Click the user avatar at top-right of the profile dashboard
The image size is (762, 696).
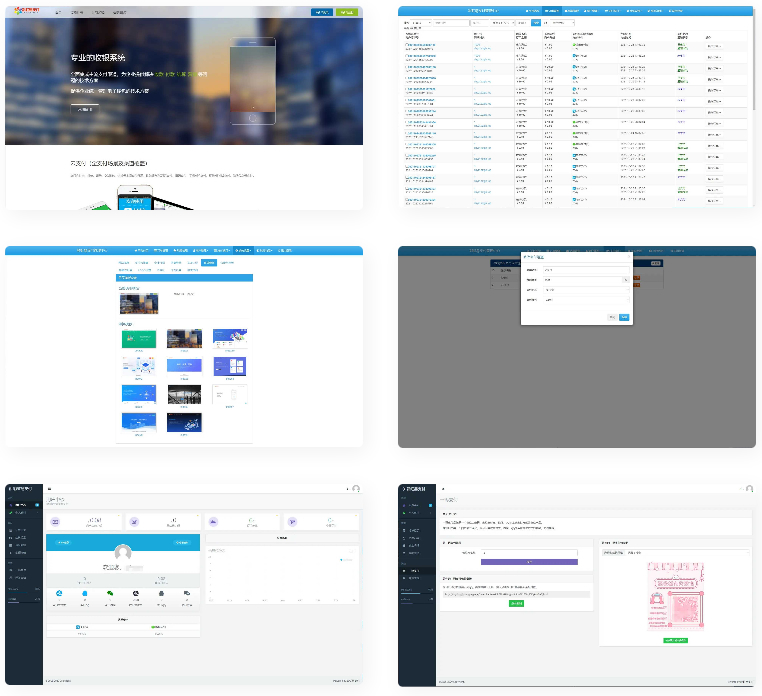[355, 488]
